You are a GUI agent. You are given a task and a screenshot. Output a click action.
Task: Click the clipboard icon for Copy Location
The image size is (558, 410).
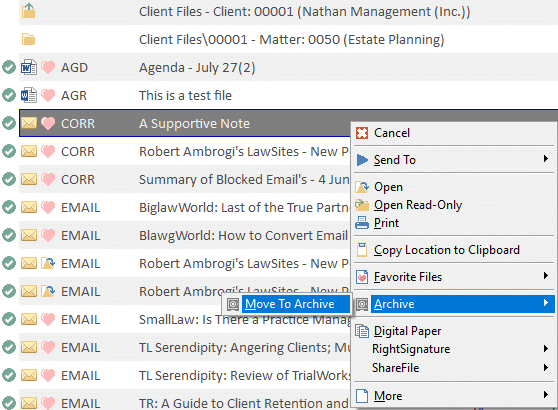pos(362,250)
